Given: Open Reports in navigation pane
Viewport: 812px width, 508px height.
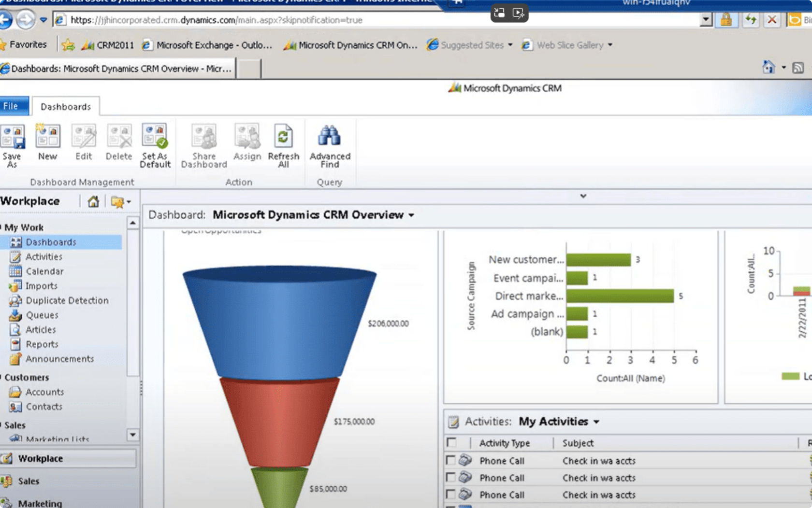Looking at the screenshot, I should pos(42,344).
